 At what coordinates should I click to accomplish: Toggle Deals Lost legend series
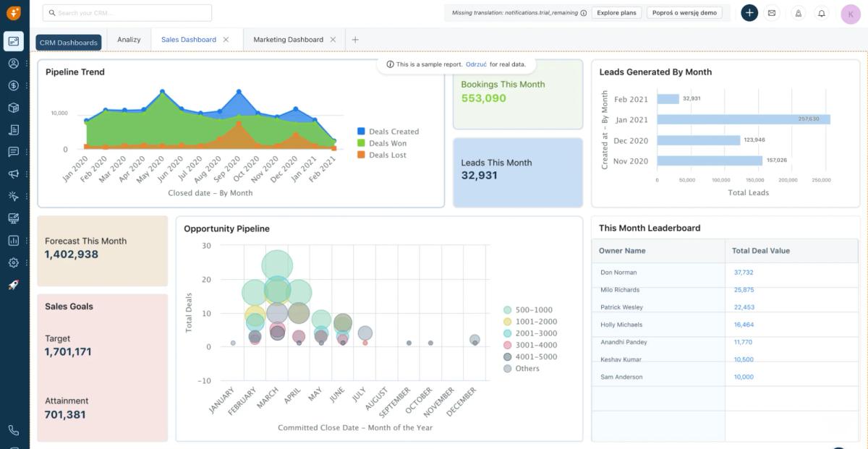coord(382,155)
